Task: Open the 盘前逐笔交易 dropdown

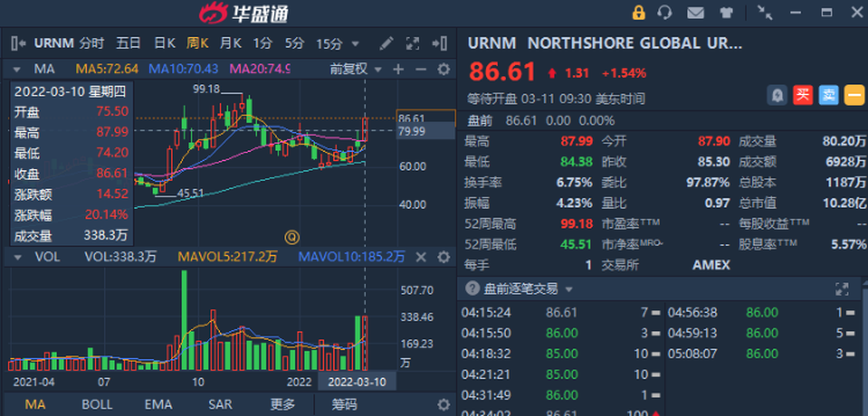Action: point(569,290)
